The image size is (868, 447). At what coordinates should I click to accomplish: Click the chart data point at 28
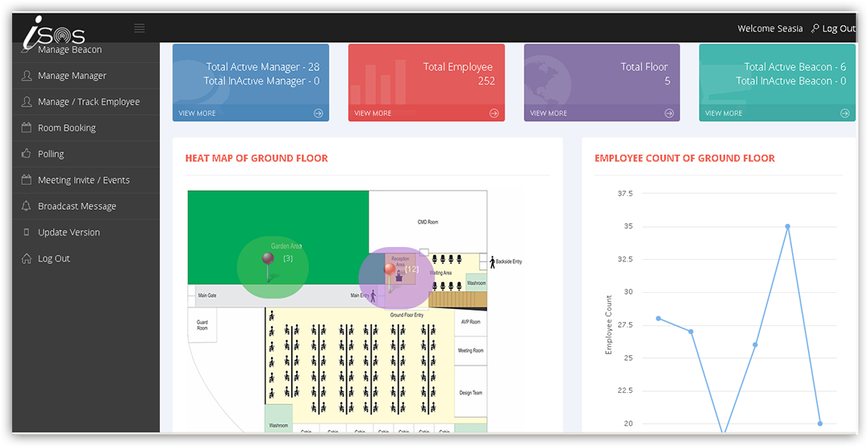[658, 318]
